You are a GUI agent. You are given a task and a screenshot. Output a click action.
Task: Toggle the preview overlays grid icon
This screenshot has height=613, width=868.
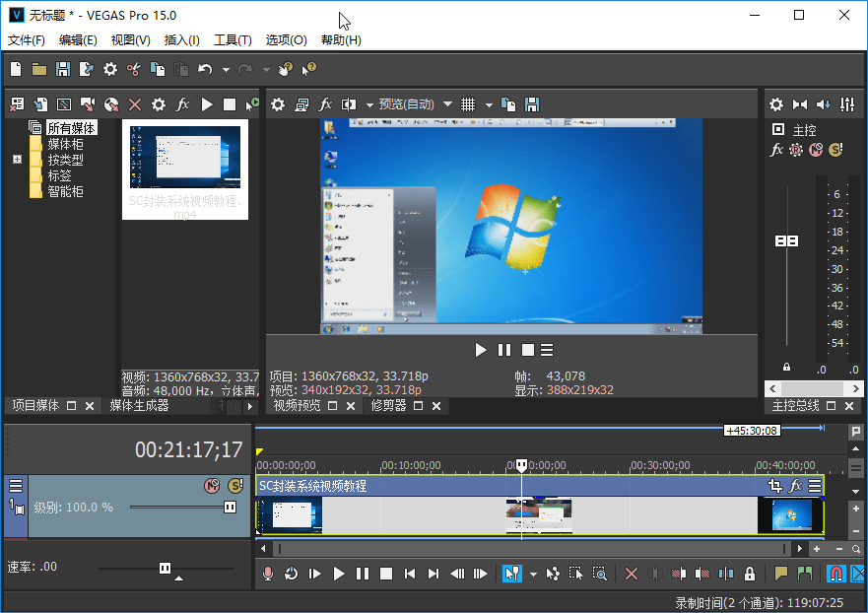pos(468,104)
